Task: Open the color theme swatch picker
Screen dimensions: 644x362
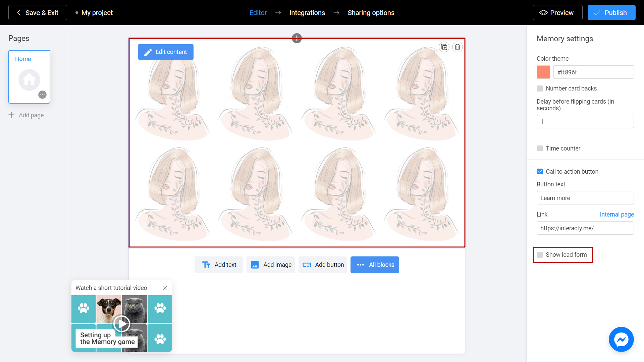Action: click(543, 72)
